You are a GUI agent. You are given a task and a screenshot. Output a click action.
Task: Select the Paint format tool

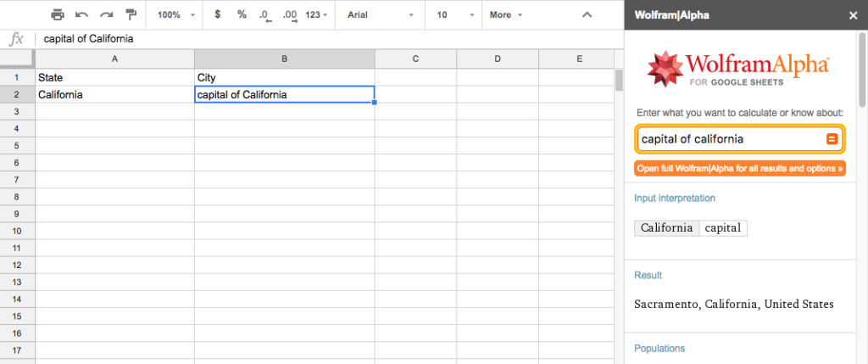pos(131,14)
